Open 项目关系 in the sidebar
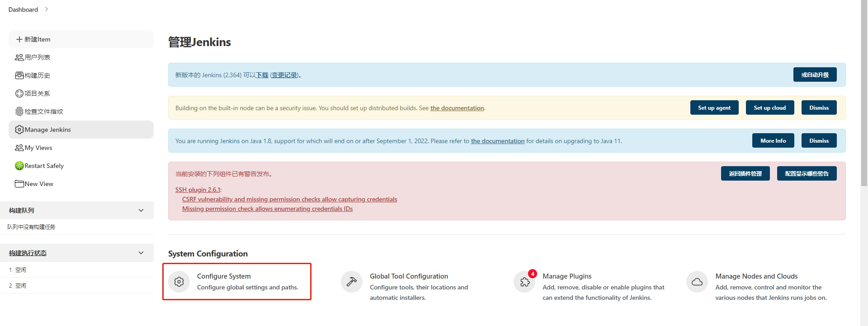This screenshot has width=868, height=326. [81, 93]
